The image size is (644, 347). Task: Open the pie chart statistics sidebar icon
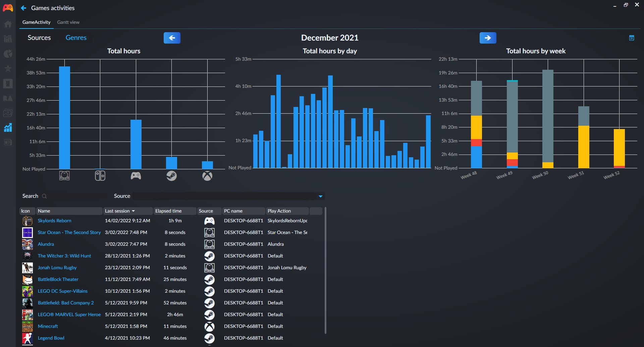tap(8, 54)
